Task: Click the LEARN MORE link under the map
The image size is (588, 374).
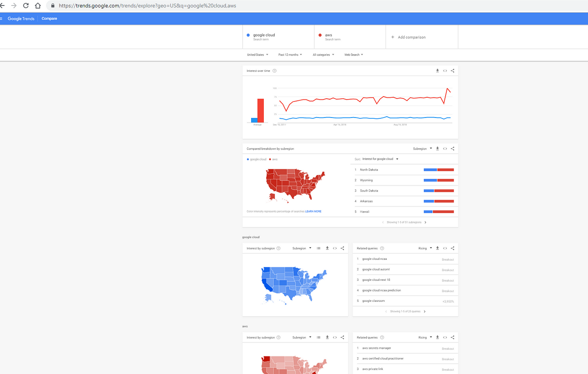Action: tap(313, 212)
